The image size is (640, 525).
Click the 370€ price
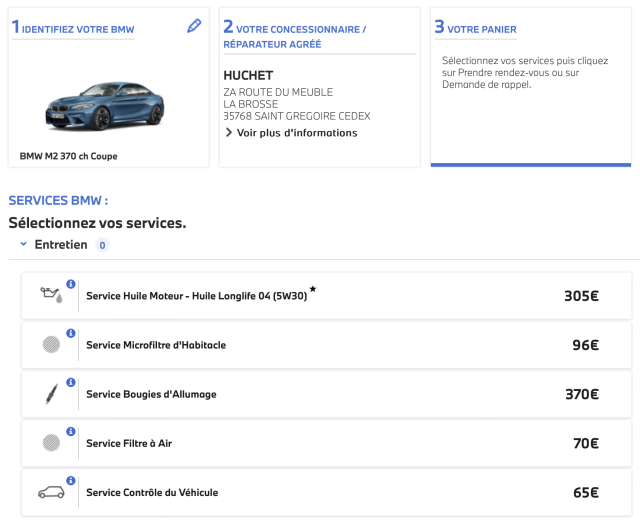(x=582, y=394)
